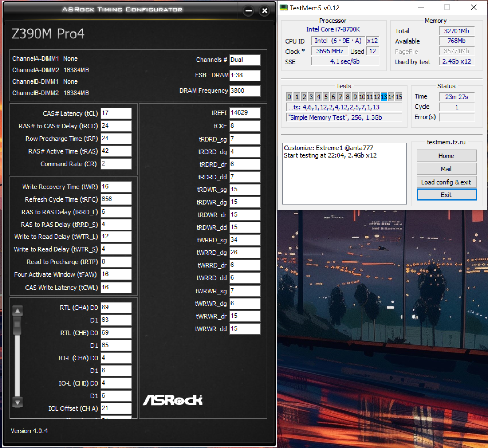
Task: Click the tREFI value field
Action: point(245,113)
